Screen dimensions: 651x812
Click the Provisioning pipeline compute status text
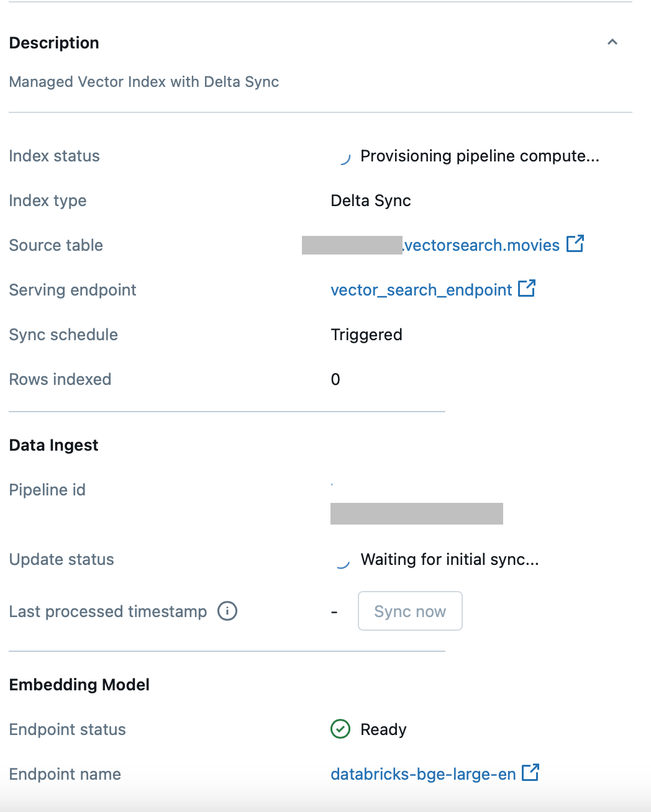(480, 156)
